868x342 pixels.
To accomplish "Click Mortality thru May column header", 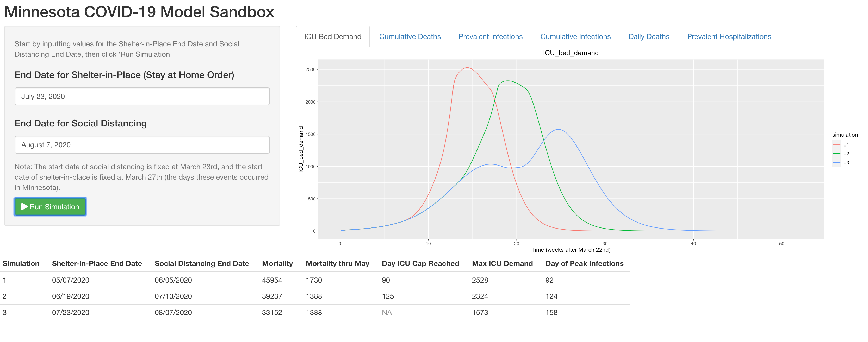I will coord(337,264).
